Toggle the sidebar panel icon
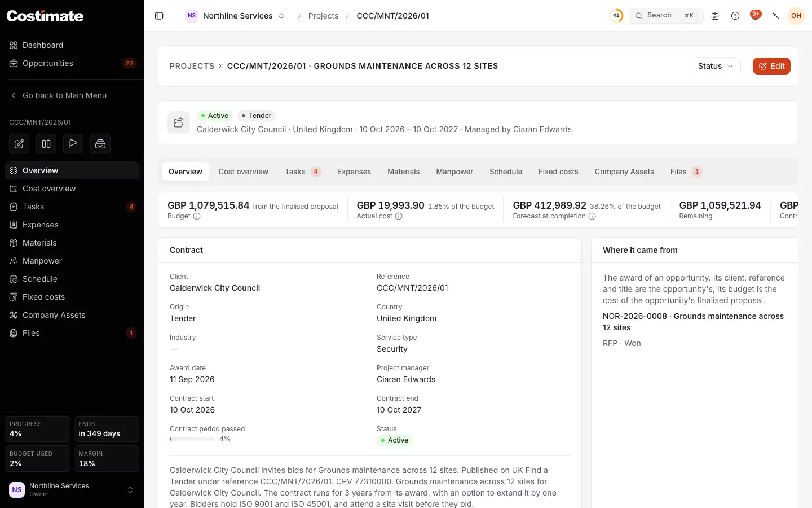The width and height of the screenshot is (812, 508). (159, 16)
